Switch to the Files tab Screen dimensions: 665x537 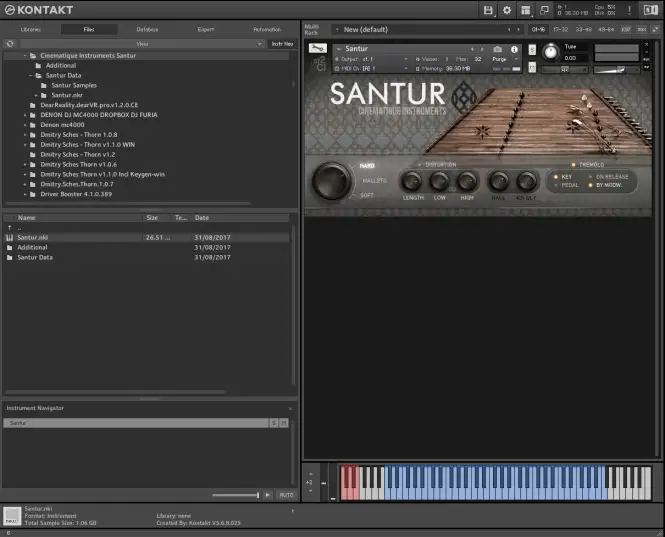click(89, 29)
